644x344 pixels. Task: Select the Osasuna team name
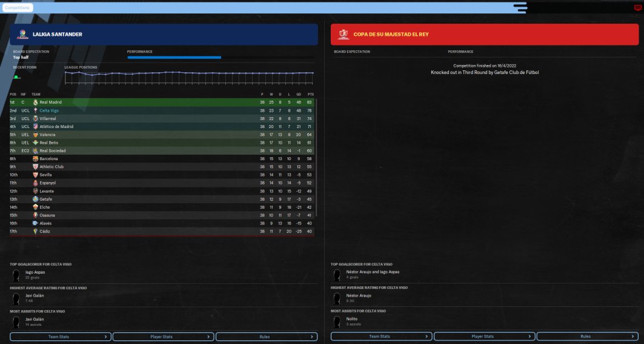coord(47,215)
